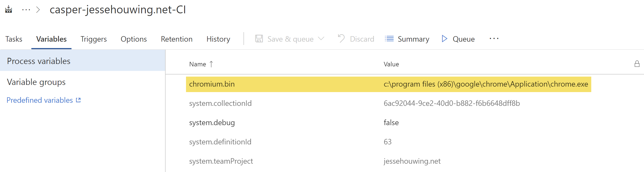The image size is (644, 172).
Task: Edit the chromium.bin value field
Action: [x=486, y=84]
